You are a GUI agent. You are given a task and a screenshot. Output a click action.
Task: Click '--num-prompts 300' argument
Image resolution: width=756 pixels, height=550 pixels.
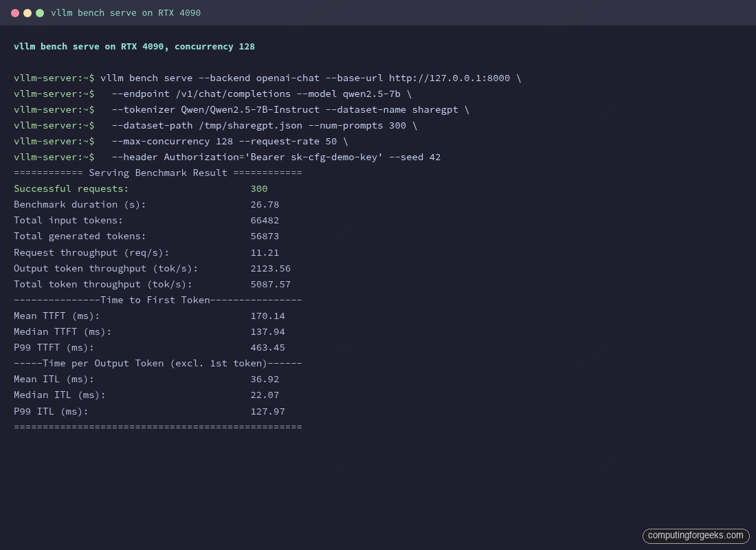pyautogui.click(x=357, y=125)
